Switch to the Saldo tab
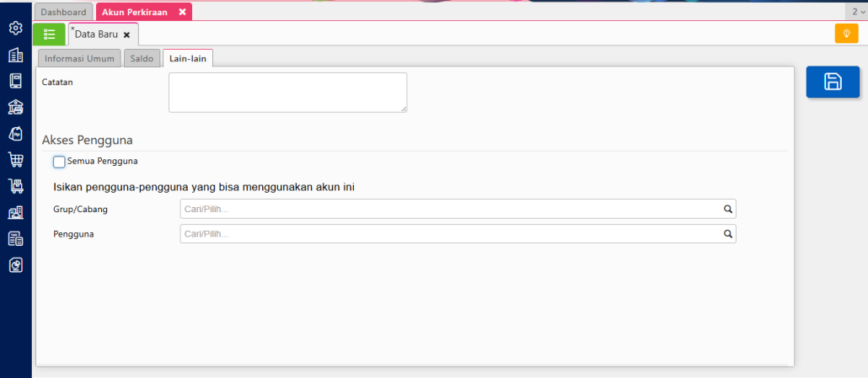The width and height of the screenshot is (868, 378). coord(141,58)
